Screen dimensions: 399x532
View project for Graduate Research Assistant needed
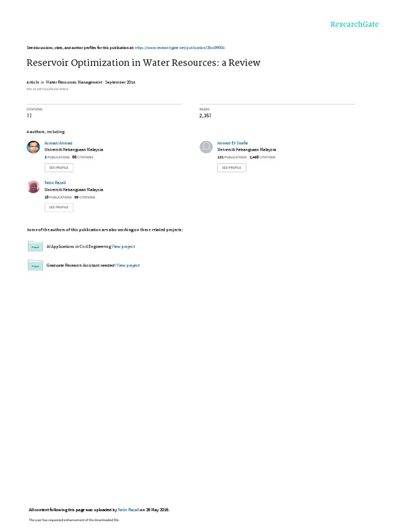point(128,265)
